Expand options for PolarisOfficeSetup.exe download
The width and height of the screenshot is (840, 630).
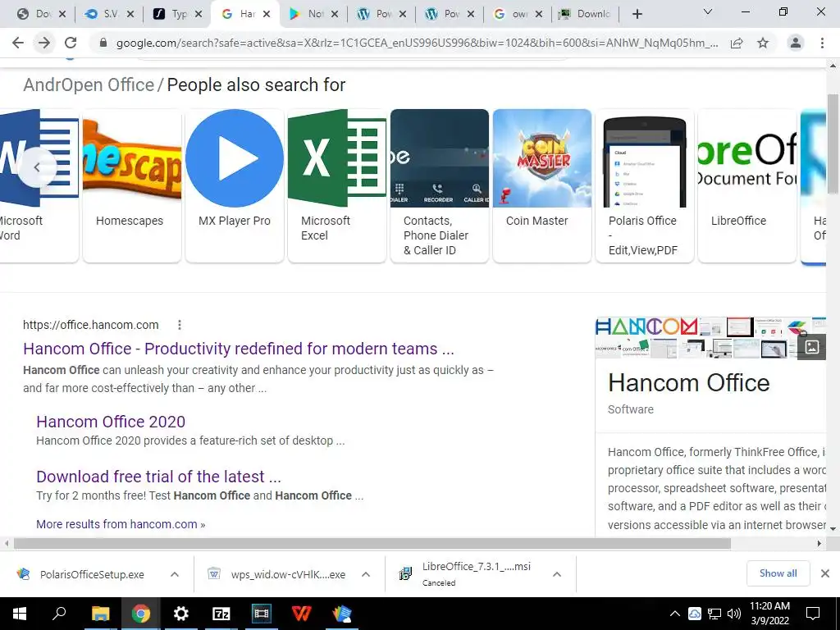click(x=175, y=574)
